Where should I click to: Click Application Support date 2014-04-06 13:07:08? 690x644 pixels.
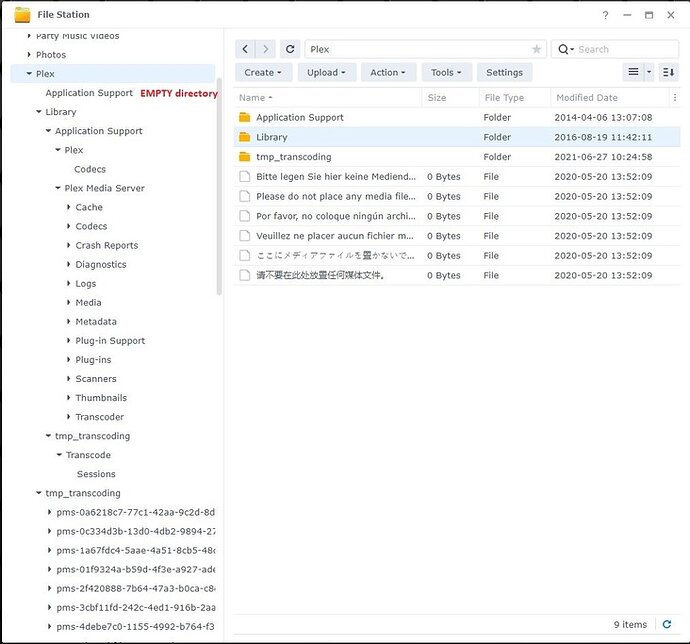603,118
